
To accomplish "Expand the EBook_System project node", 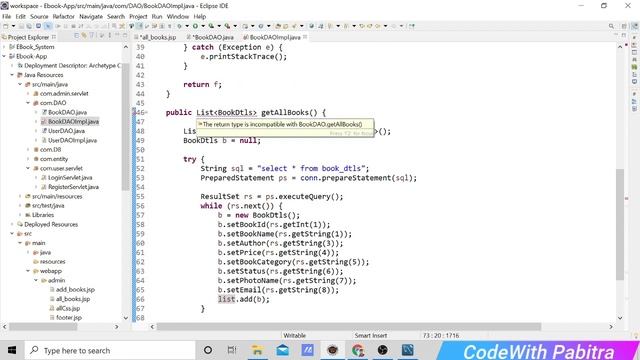I will [x=4, y=47].
